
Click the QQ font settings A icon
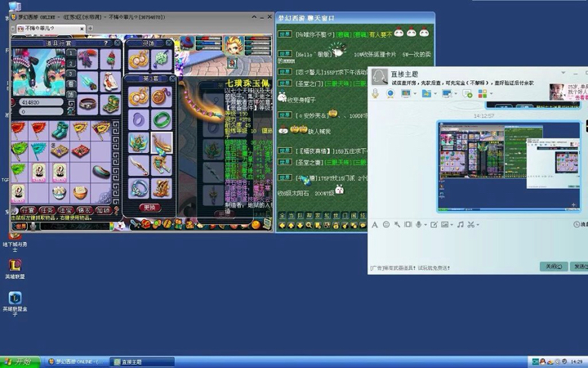(374, 225)
